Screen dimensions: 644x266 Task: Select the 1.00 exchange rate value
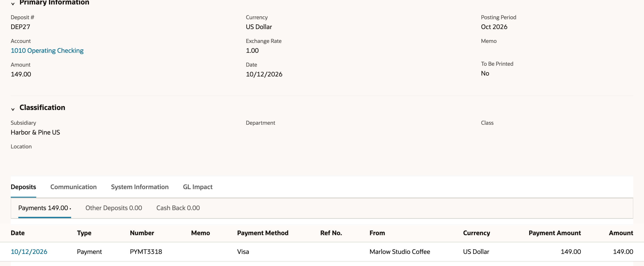252,51
